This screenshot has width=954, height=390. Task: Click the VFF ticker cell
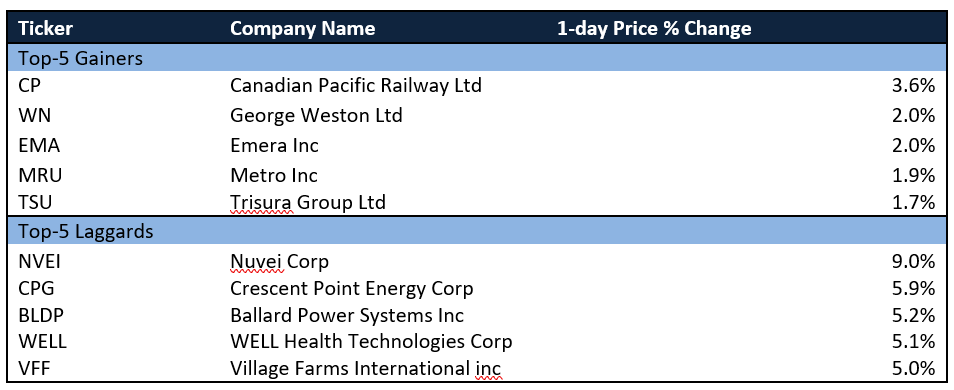(34, 369)
